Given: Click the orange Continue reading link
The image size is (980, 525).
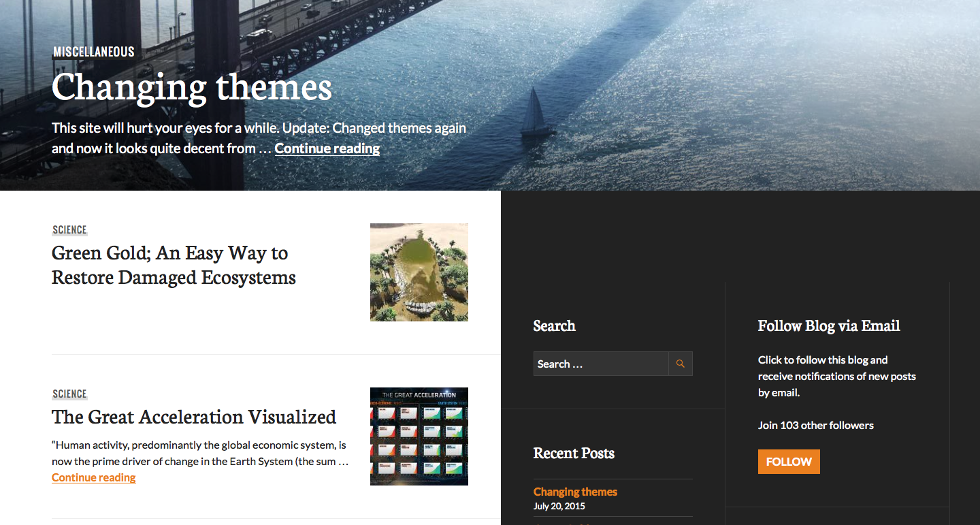Looking at the screenshot, I should click(x=94, y=477).
